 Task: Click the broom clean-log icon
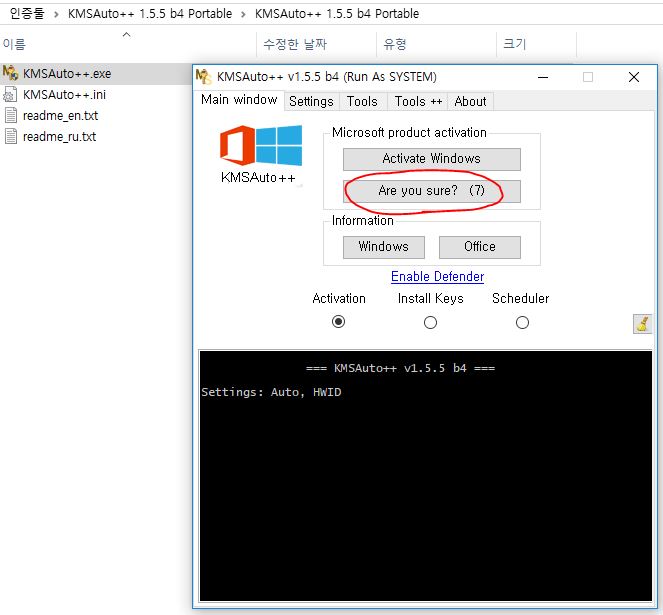coord(642,324)
